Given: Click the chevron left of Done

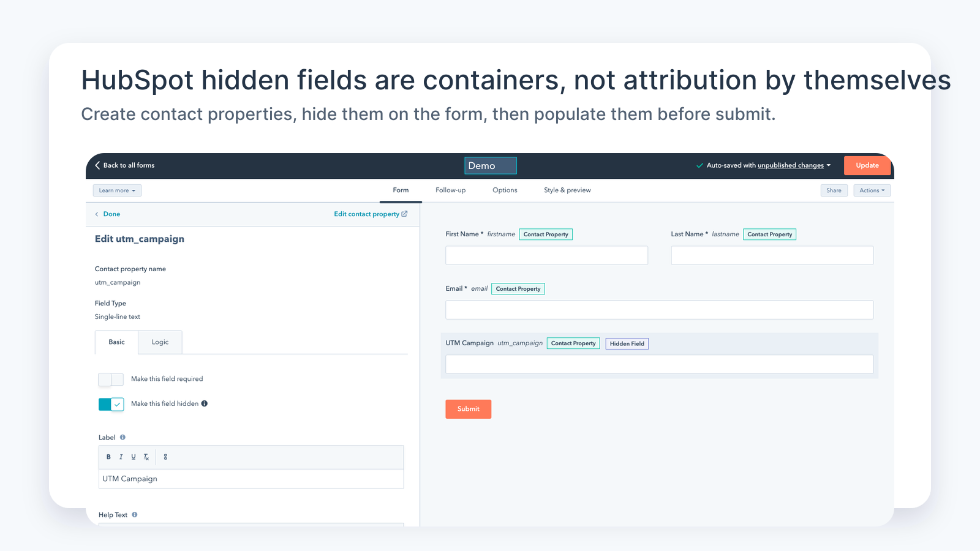Looking at the screenshot, I should click(97, 214).
